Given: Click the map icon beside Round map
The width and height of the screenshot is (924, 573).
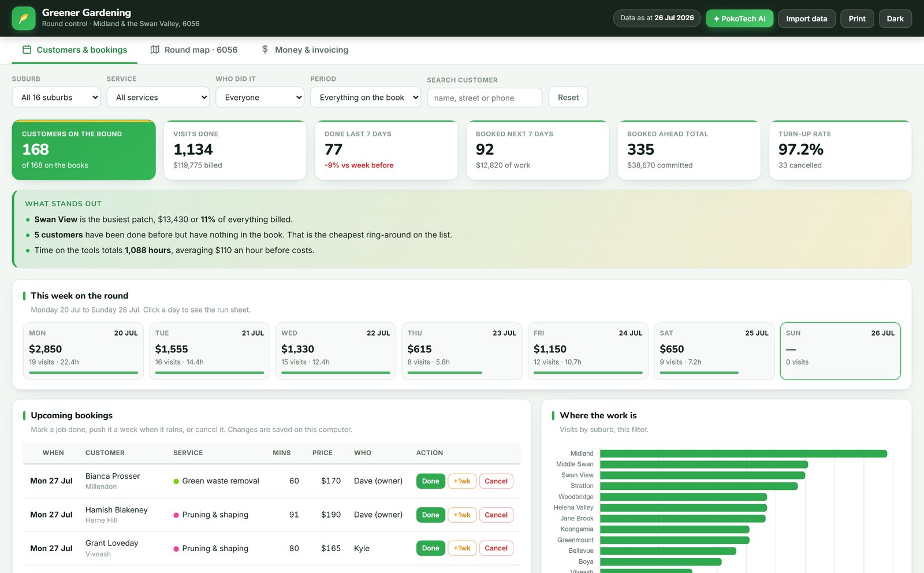Looking at the screenshot, I should [x=155, y=50].
